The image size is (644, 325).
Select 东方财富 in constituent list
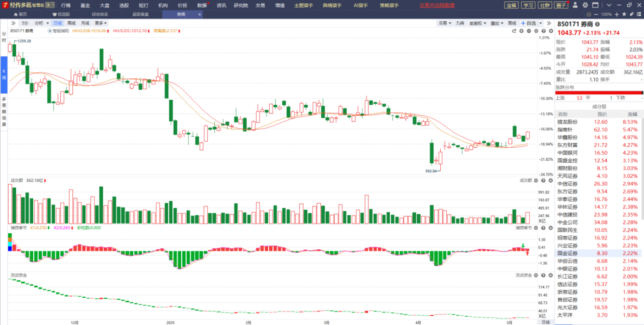600,145
